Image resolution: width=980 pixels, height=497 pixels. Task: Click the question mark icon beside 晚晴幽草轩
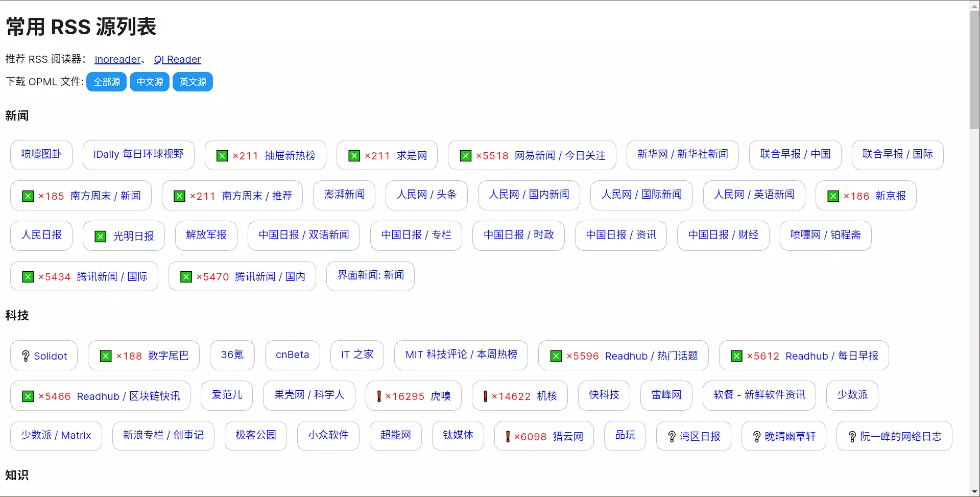pyautogui.click(x=757, y=437)
